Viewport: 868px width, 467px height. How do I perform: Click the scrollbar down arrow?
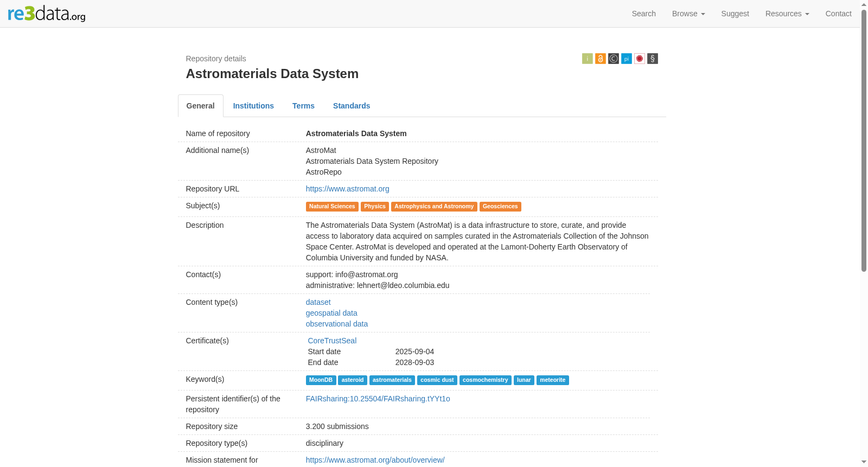[864, 462]
